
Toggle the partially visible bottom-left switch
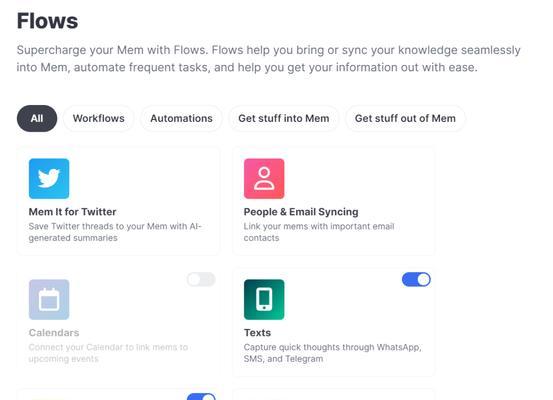click(x=201, y=396)
